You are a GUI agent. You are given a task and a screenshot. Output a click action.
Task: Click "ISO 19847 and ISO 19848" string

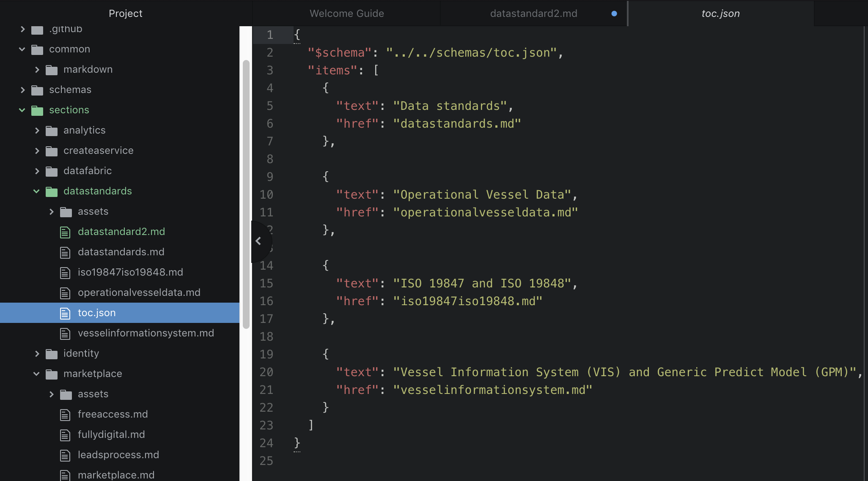click(482, 283)
